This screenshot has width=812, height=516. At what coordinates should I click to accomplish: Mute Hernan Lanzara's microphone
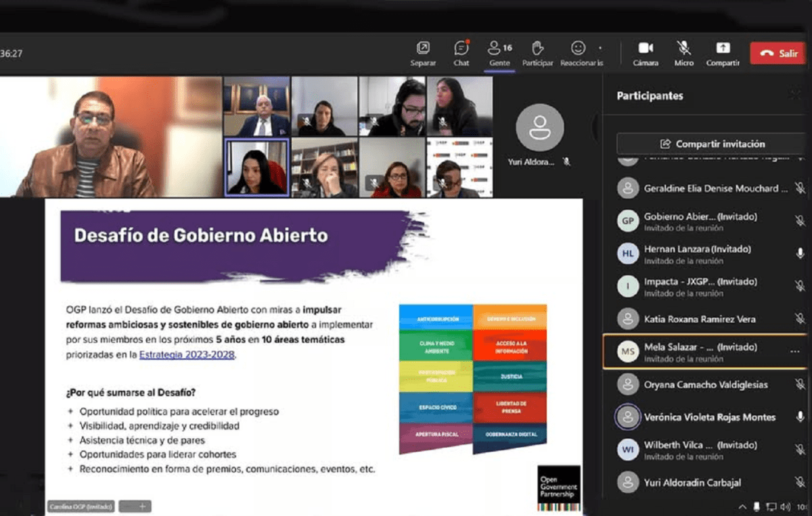pyautogui.click(x=800, y=254)
